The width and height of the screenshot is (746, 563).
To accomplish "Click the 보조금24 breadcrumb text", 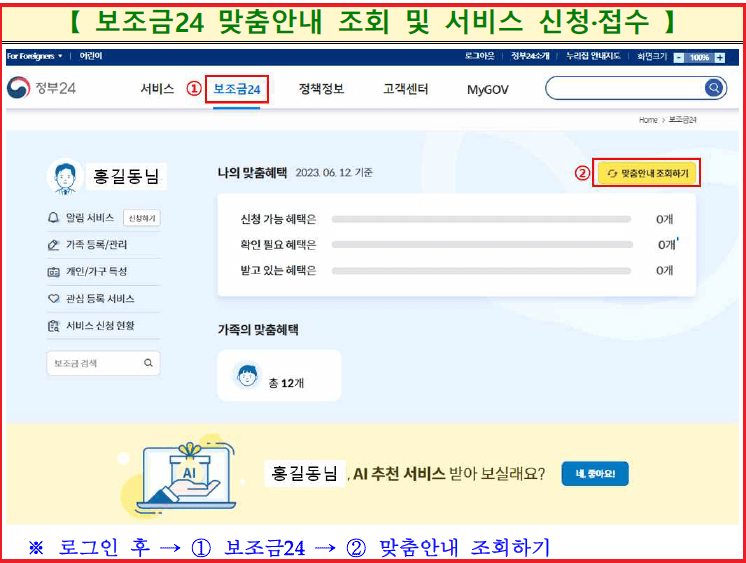I will pyautogui.click(x=682, y=120).
